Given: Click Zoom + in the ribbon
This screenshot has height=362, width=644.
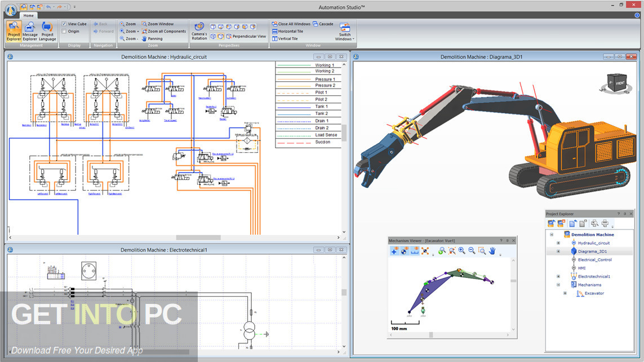Looking at the screenshot, I should click(129, 31).
